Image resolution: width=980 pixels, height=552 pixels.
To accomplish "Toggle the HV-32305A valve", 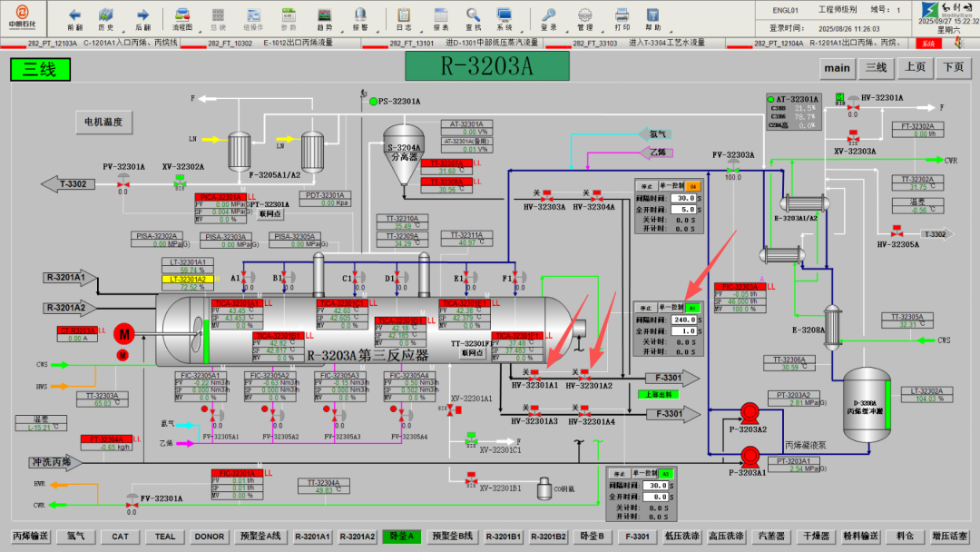I will pos(897,232).
